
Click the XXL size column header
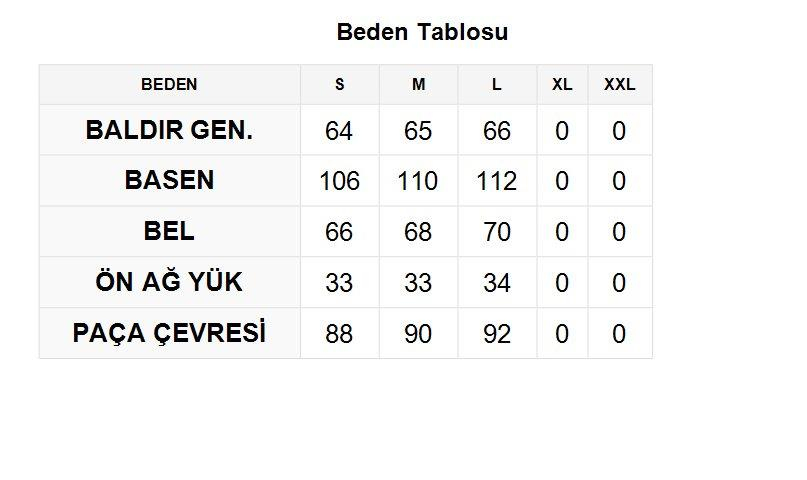(x=619, y=85)
